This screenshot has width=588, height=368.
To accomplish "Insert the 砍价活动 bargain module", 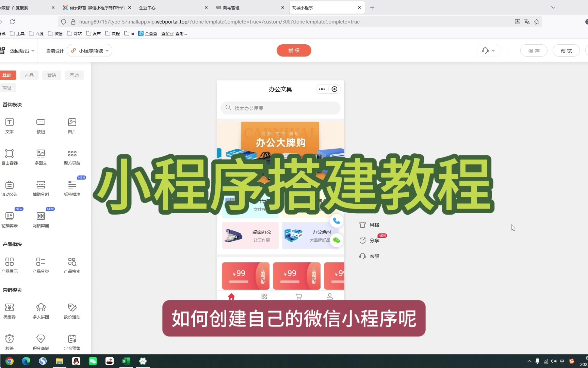I will pos(72,311).
